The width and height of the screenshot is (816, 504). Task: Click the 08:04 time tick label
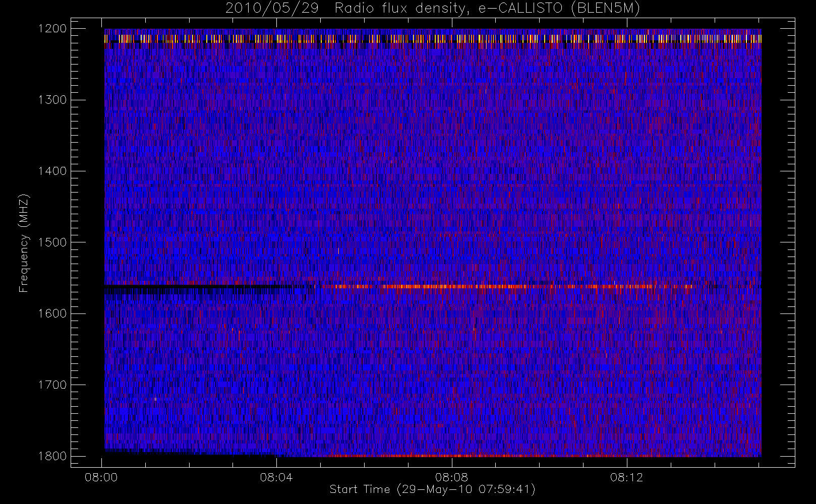276,477
